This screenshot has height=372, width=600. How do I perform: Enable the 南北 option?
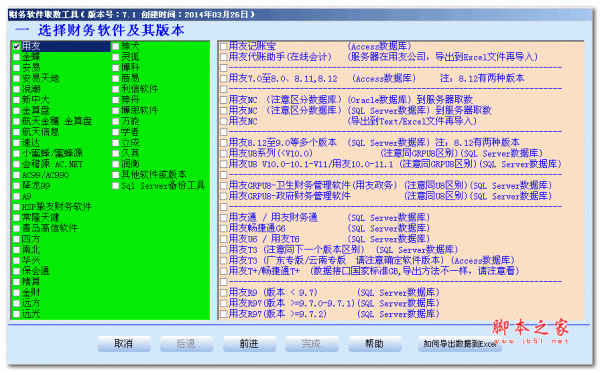[x=16, y=250]
